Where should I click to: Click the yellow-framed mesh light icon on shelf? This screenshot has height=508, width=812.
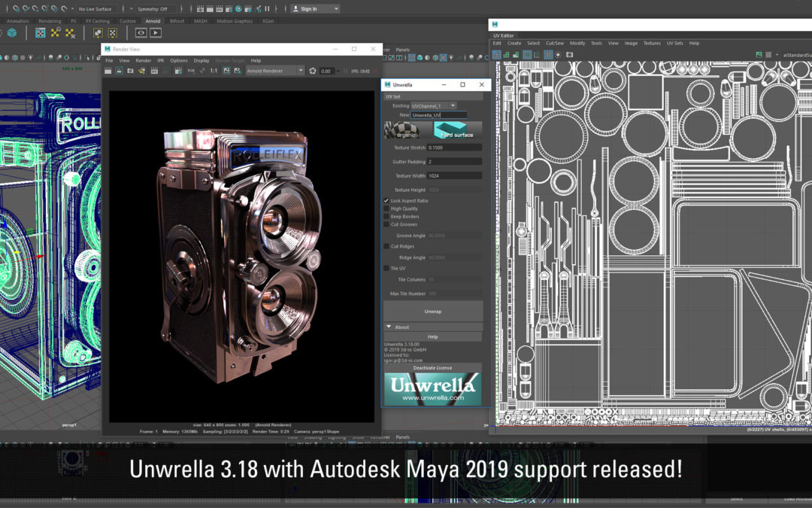click(x=112, y=32)
